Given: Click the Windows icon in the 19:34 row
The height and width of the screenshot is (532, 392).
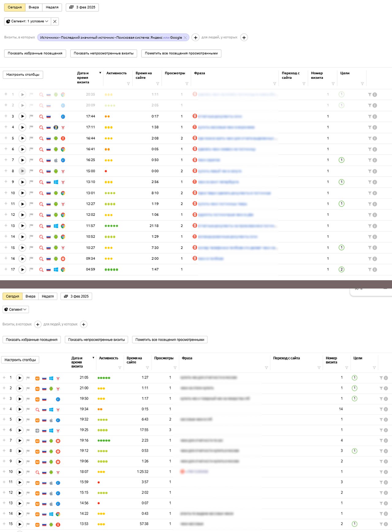Looking at the screenshot, I should click(x=51, y=410).
